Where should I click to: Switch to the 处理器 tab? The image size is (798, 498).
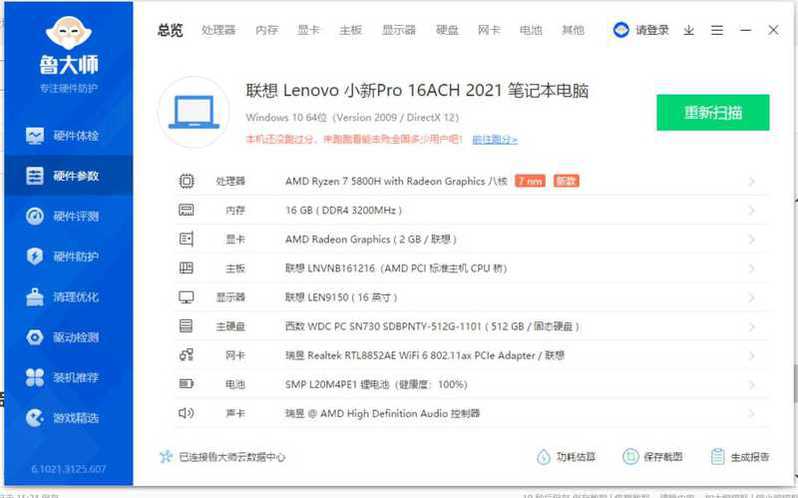click(x=218, y=31)
